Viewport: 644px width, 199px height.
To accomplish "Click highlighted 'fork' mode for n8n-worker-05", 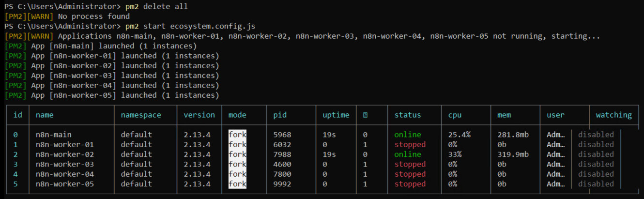I will pos(237,184).
